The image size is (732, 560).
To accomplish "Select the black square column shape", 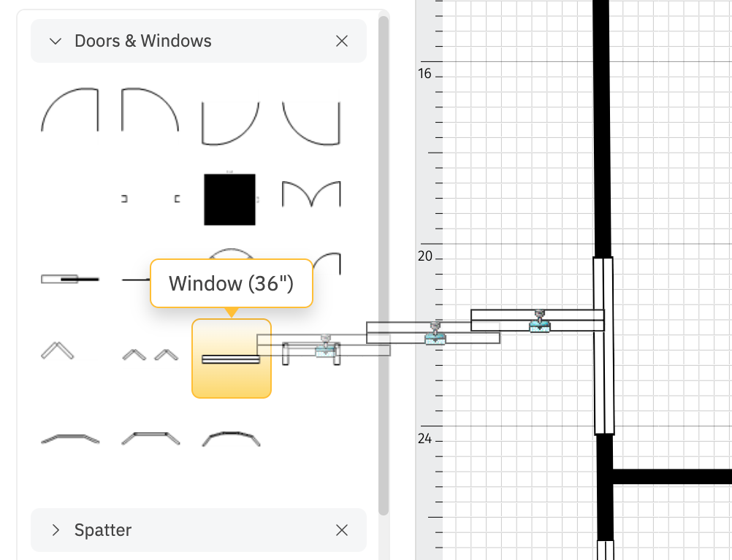I will (230, 199).
